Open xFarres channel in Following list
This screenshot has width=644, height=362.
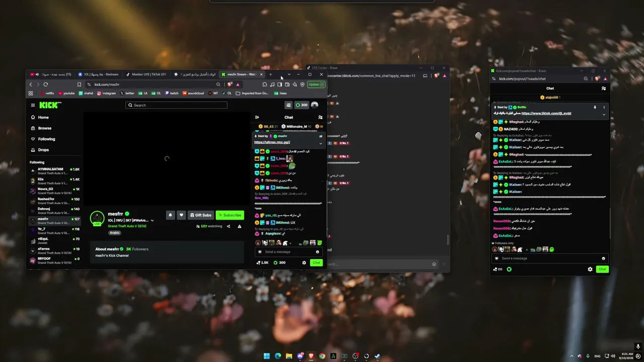coord(54,250)
